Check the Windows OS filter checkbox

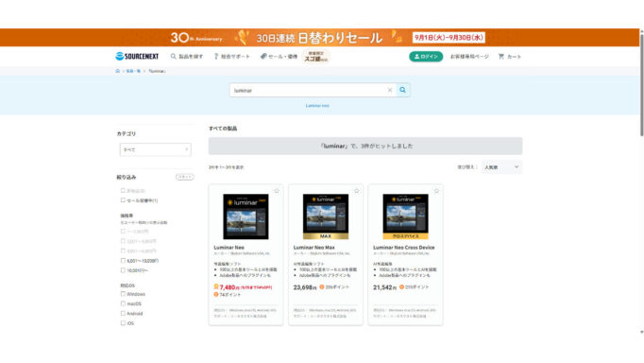pos(123,294)
